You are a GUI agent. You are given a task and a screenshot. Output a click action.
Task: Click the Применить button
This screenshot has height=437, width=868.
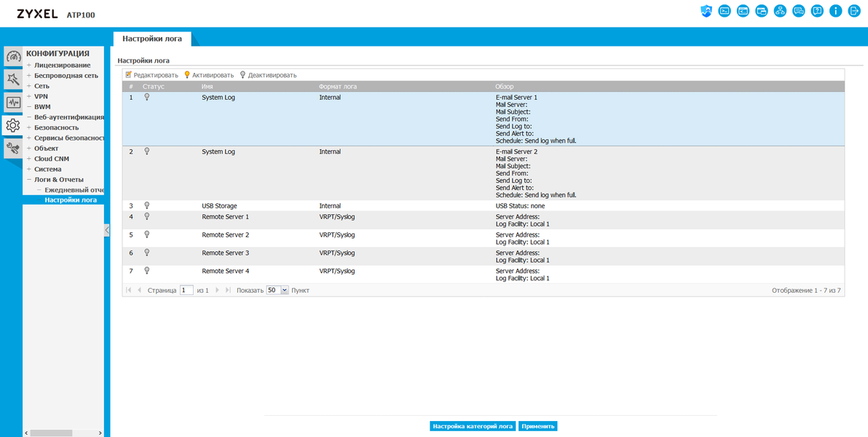538,427
